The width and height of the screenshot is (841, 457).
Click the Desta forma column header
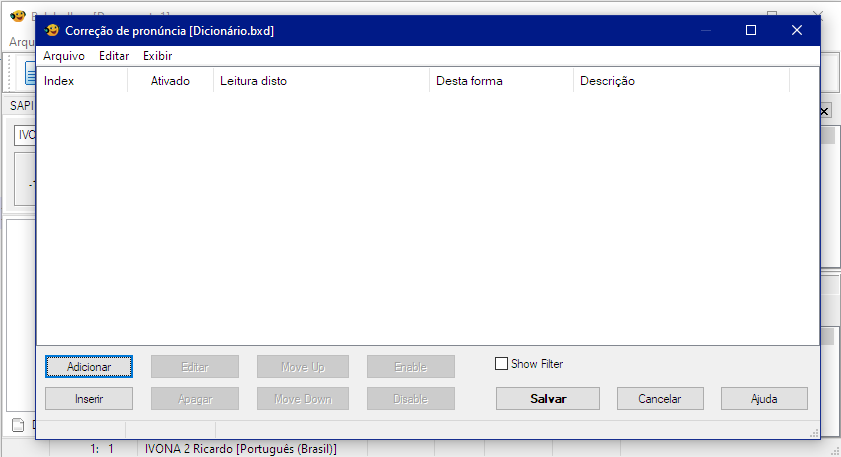click(x=500, y=81)
